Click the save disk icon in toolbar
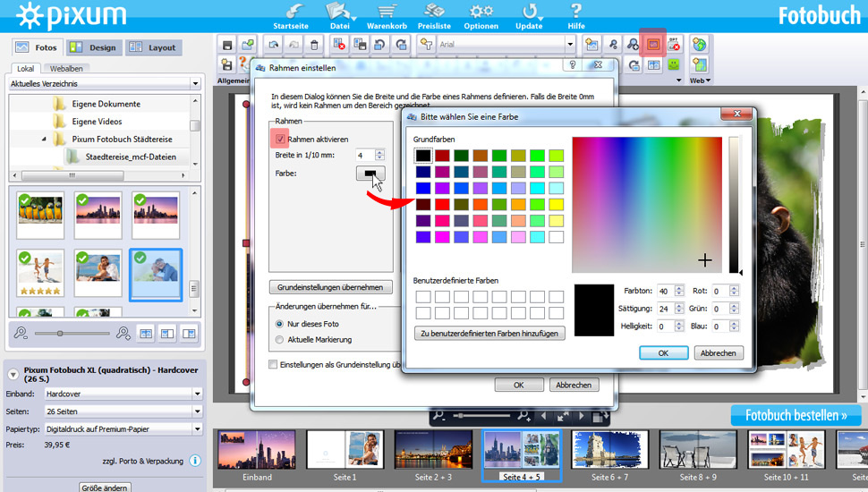The image size is (868, 492). 227,44
